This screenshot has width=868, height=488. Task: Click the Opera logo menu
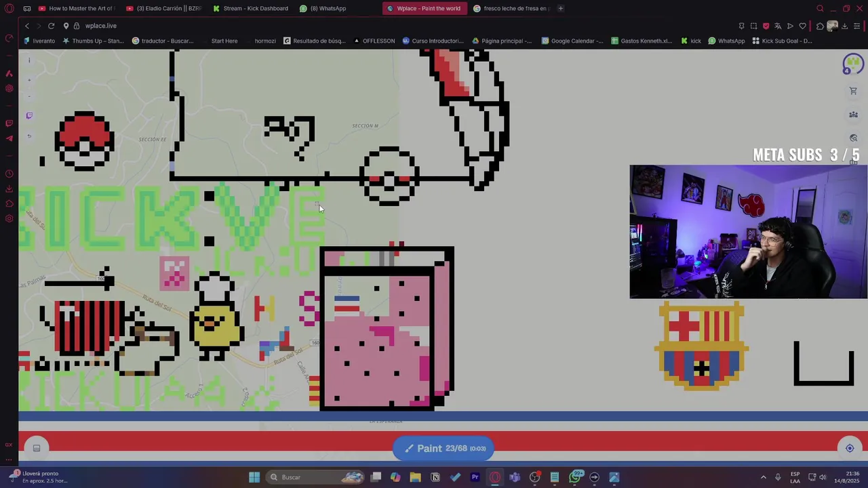click(x=9, y=8)
